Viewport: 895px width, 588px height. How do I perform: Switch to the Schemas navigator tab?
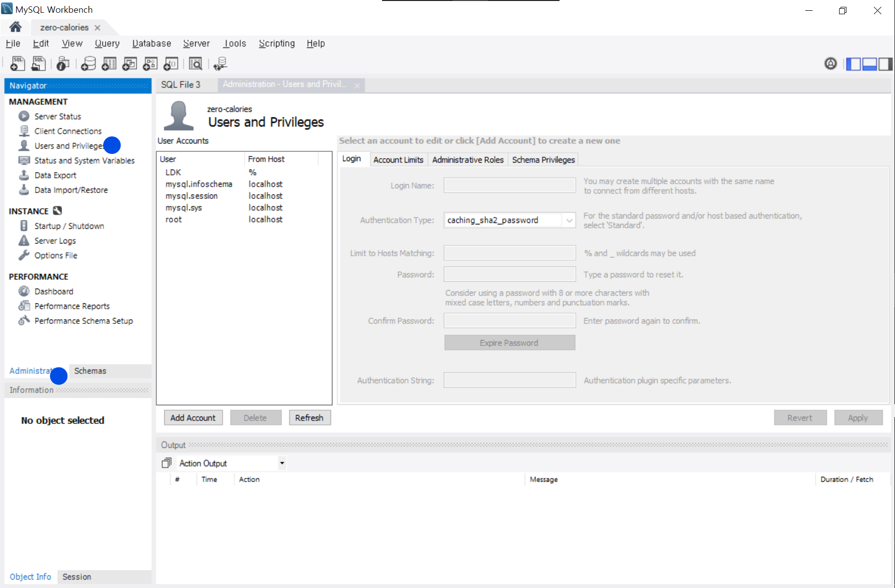pyautogui.click(x=90, y=371)
